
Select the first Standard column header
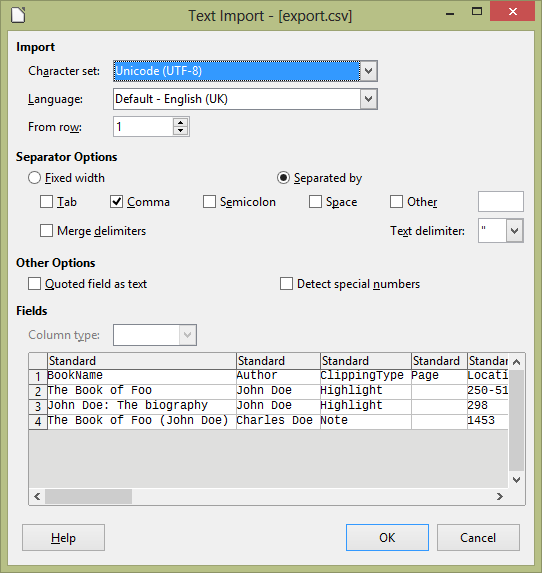click(x=142, y=361)
